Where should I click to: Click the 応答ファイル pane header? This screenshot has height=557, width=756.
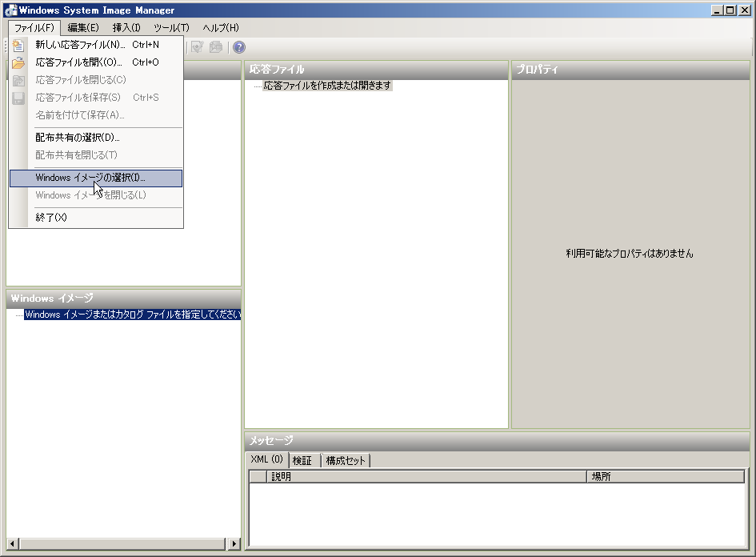376,70
